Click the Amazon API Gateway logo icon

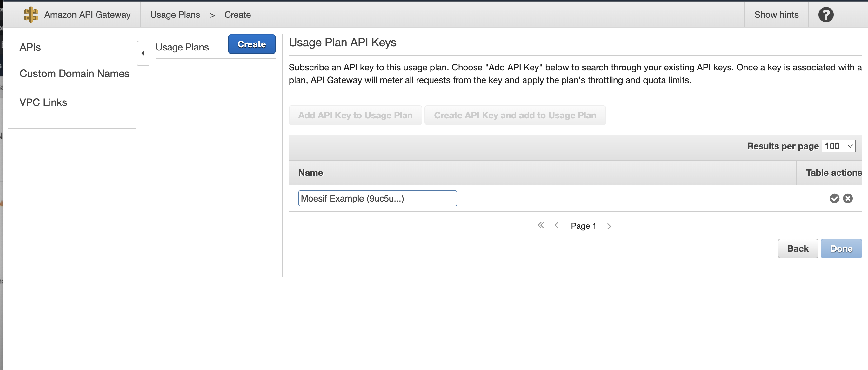[x=31, y=15]
